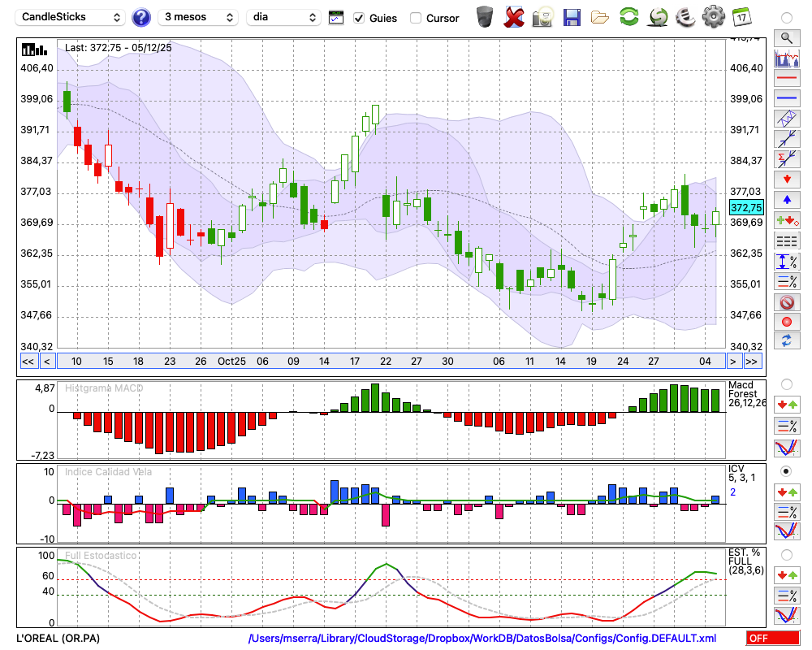Click the green refresh arrows icon

point(628,17)
